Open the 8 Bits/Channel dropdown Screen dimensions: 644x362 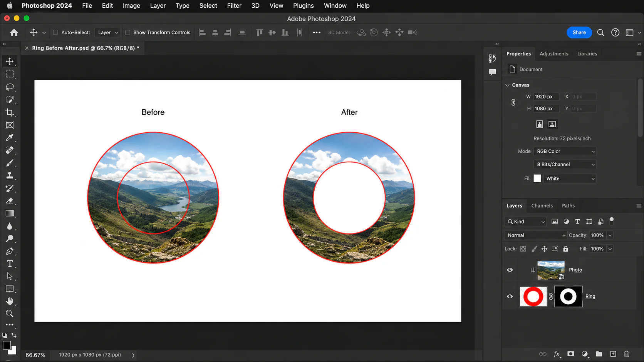point(565,165)
